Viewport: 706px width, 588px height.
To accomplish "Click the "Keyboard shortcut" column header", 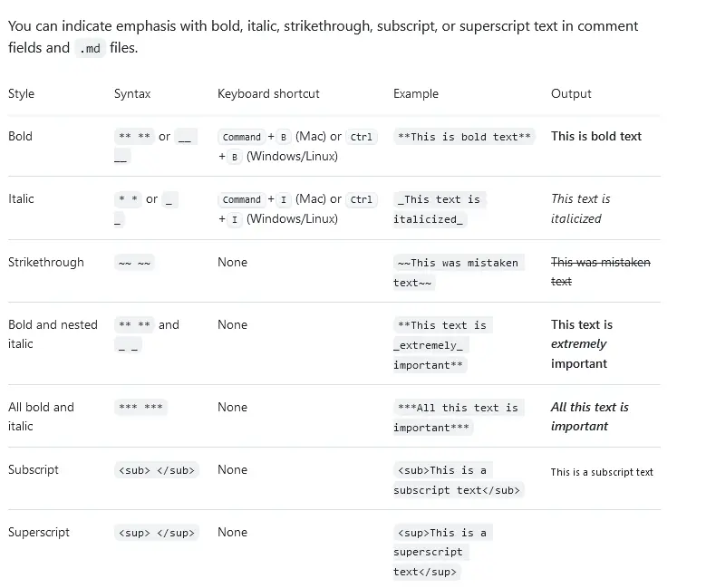I will pyautogui.click(x=268, y=93).
